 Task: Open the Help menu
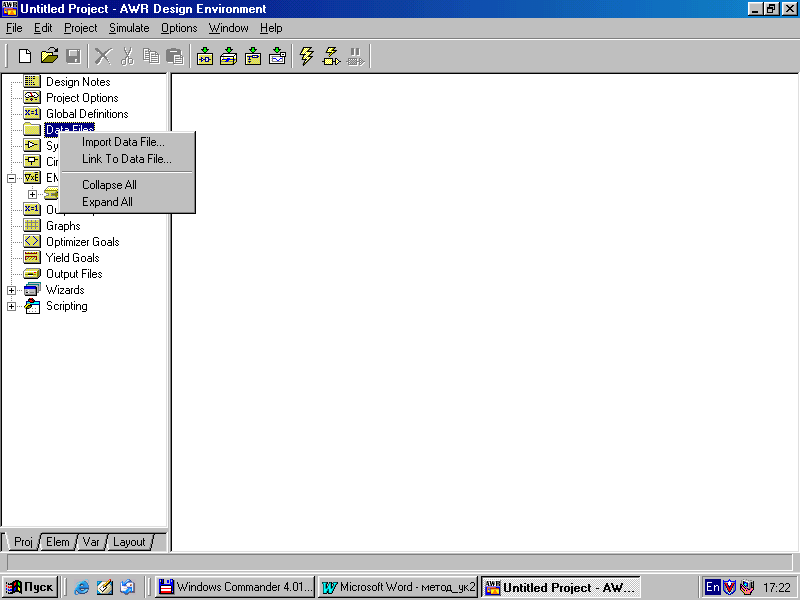(271, 28)
